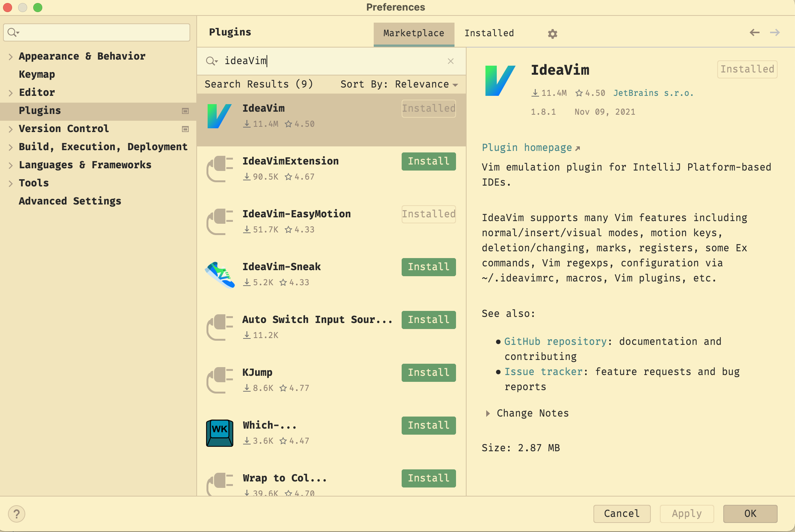This screenshot has height=532, width=795.
Task: Open the Plugin homepage link
Action: click(x=531, y=148)
